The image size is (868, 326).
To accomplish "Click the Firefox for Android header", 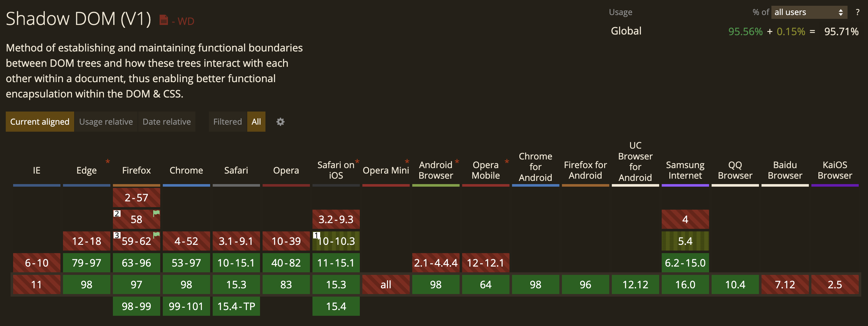I will (585, 170).
